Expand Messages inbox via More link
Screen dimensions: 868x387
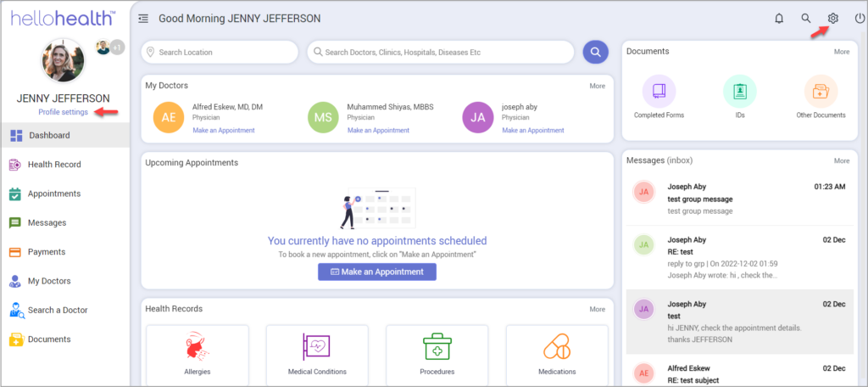click(x=841, y=160)
